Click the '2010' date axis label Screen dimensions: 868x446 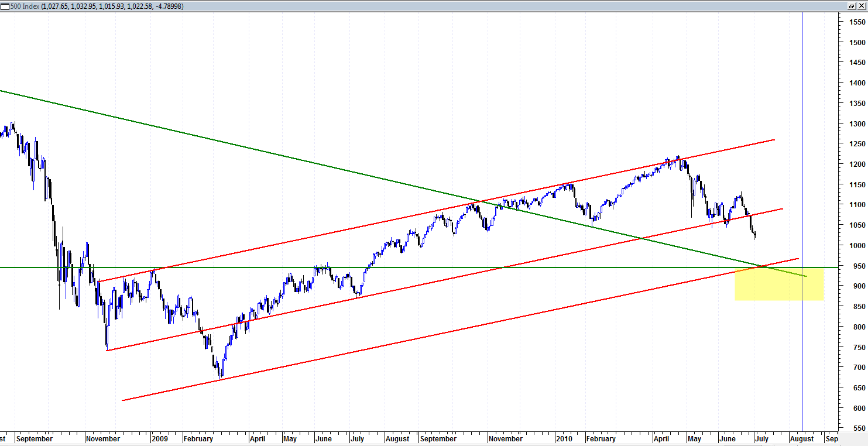[564, 438]
